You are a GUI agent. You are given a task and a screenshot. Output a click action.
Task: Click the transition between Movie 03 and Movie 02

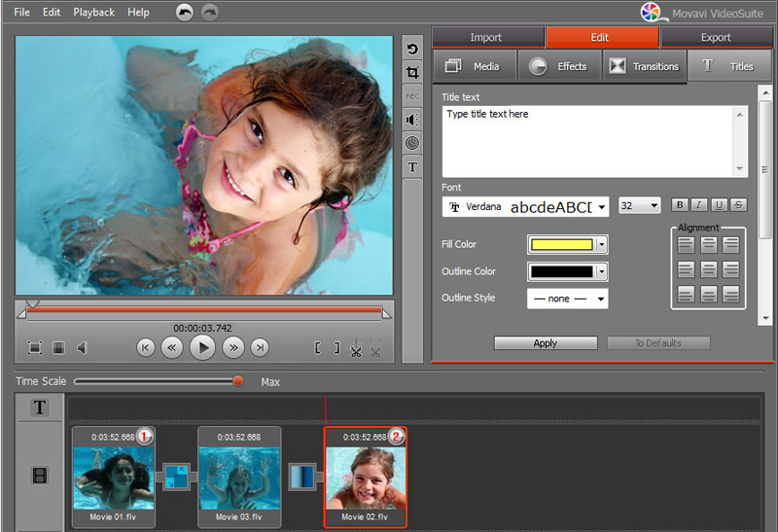[302, 476]
